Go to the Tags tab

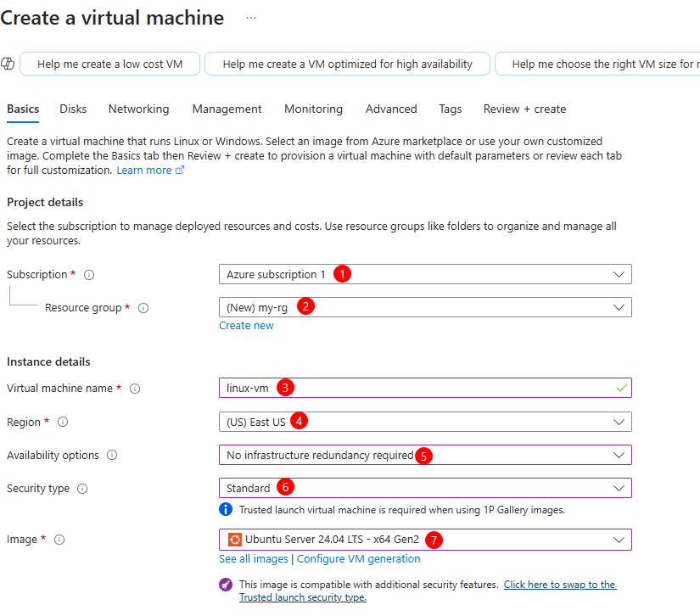[450, 109]
